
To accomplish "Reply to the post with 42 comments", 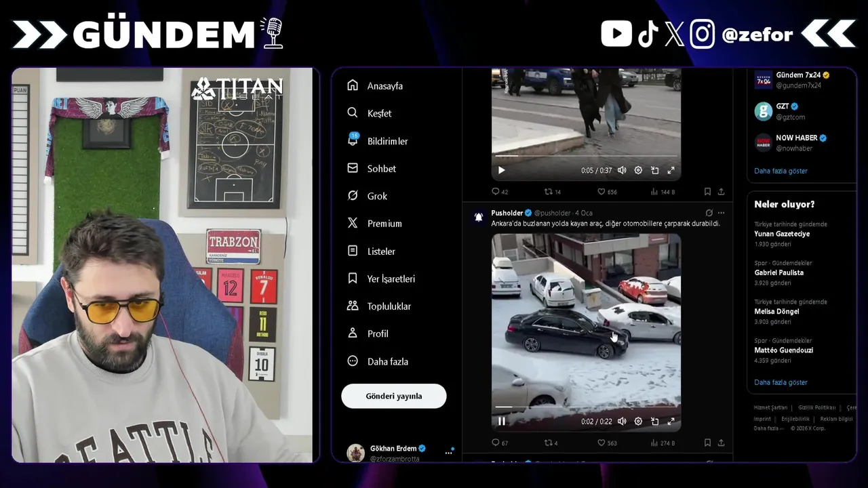I will [500, 192].
